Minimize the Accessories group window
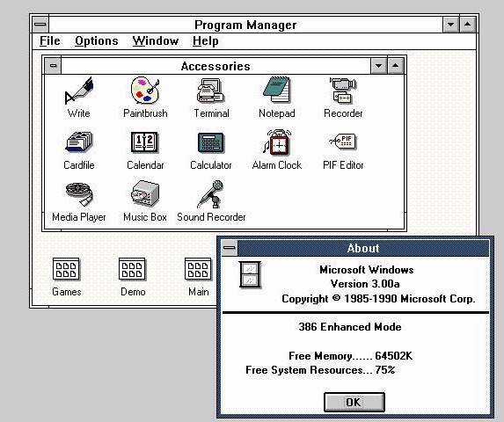504x422 pixels. click(378, 66)
